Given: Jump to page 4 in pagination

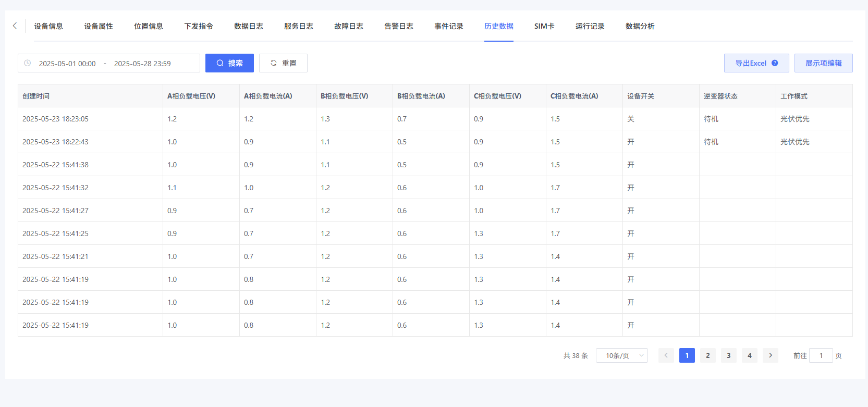Looking at the screenshot, I should click(x=749, y=355).
